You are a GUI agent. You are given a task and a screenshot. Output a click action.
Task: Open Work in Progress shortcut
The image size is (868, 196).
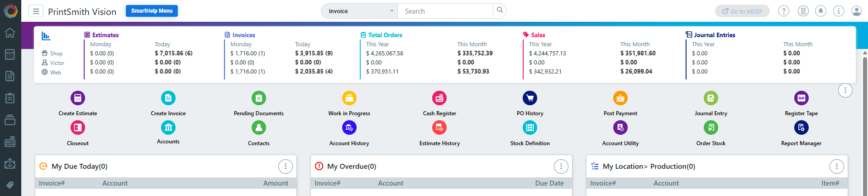coord(349,103)
